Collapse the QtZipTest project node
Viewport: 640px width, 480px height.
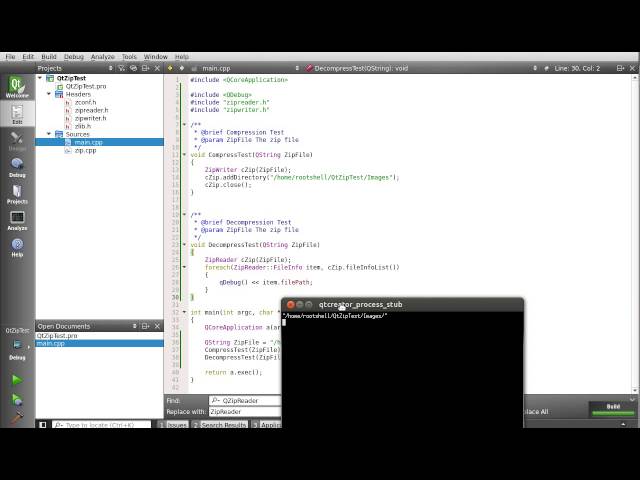tap(40, 78)
